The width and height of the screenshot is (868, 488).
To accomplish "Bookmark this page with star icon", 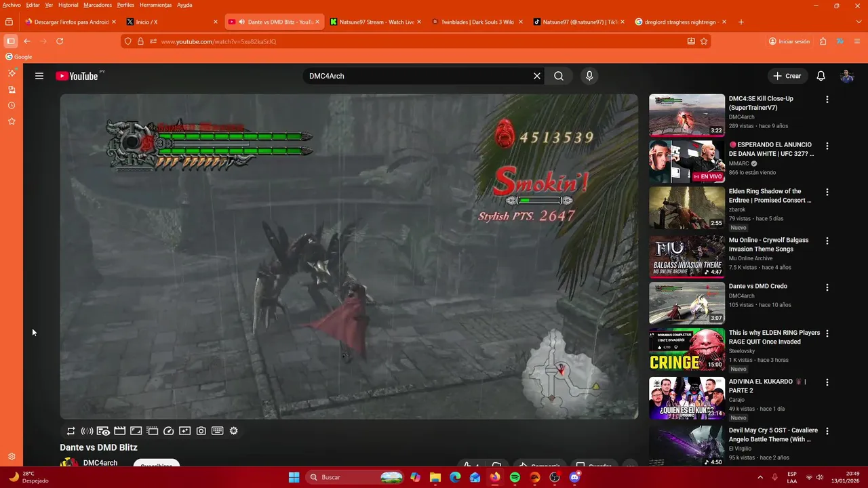I will pos(704,41).
